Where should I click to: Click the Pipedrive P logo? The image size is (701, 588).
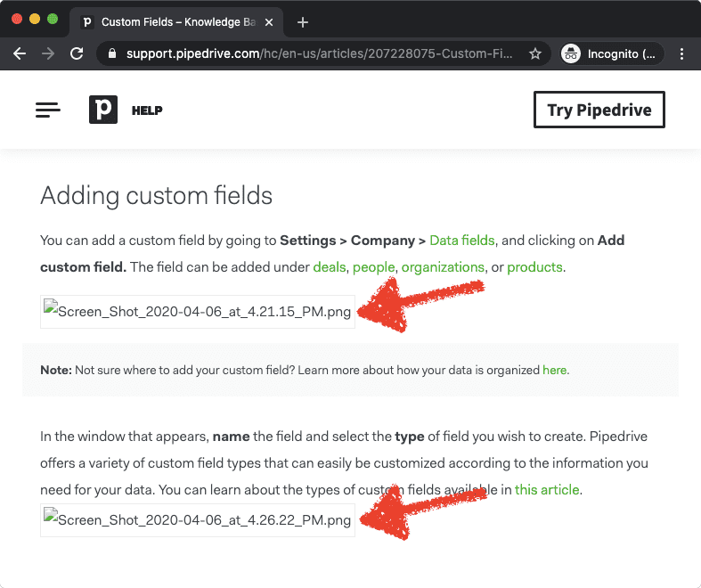pos(103,110)
